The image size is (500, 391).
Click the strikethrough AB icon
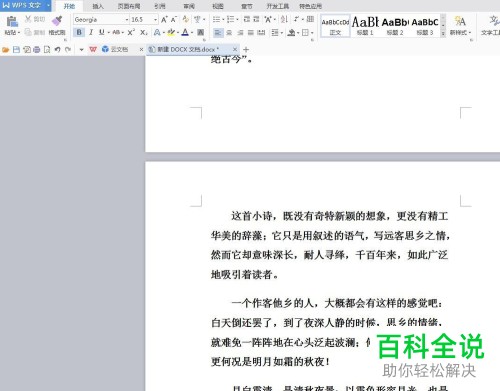coord(116,32)
